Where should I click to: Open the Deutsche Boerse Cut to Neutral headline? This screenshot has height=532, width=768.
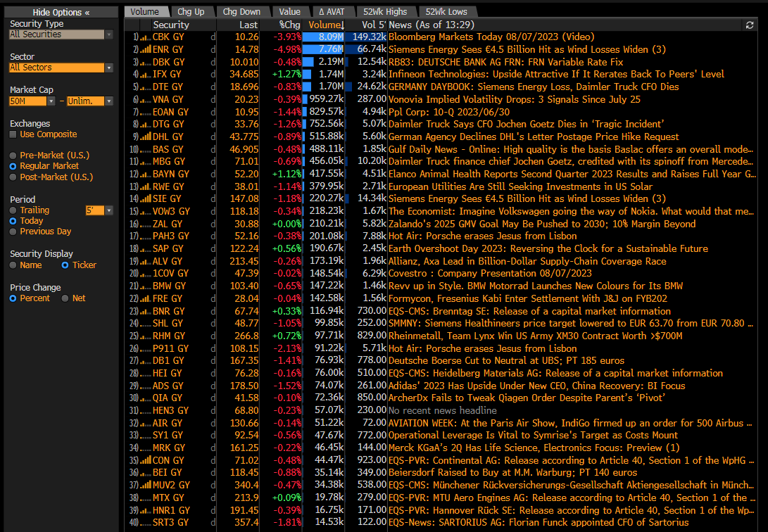(x=506, y=361)
